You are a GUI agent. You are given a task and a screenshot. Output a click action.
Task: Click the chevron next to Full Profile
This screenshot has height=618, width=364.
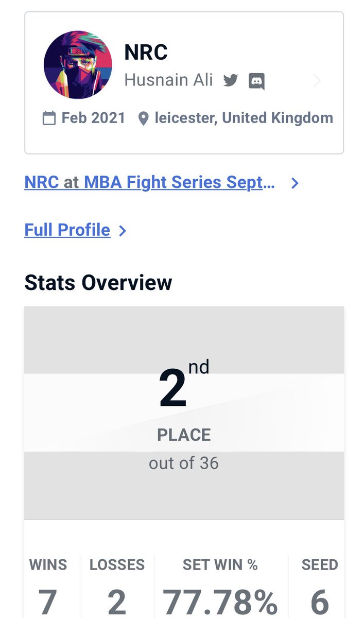point(122,230)
